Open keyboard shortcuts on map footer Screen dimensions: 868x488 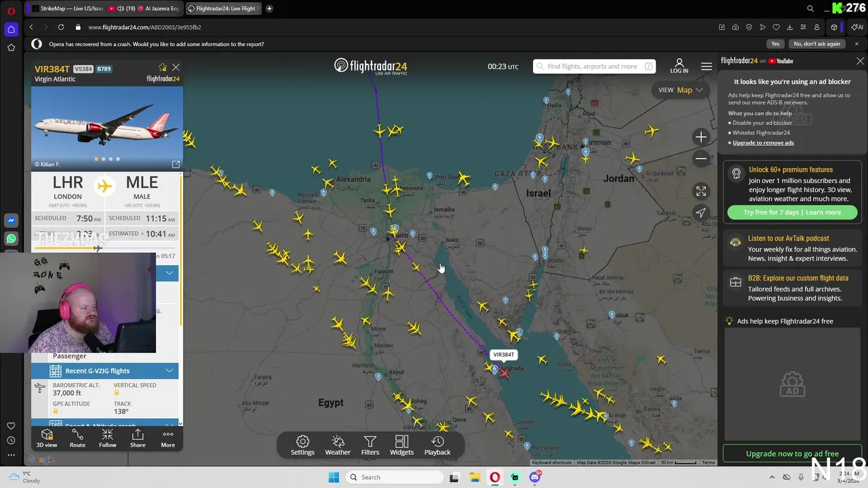551,462
